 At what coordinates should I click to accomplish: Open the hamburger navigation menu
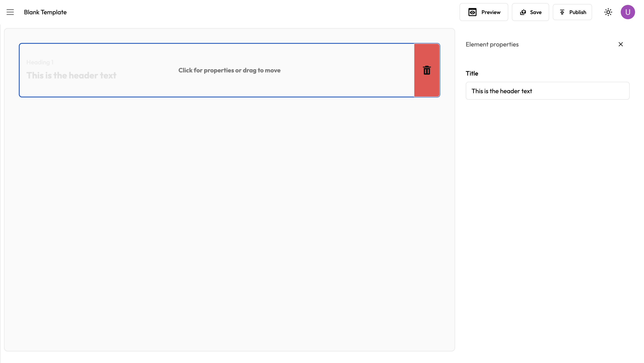tap(10, 12)
